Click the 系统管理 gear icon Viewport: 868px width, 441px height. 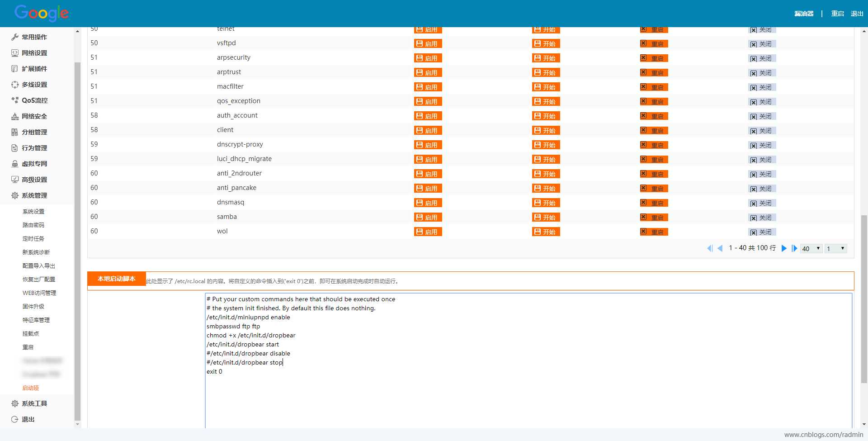(15, 195)
